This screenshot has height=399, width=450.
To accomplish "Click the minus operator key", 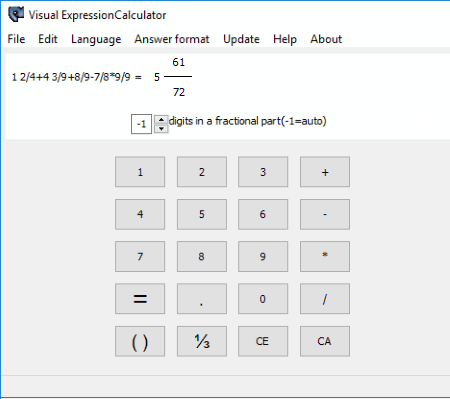I will coord(325,214).
